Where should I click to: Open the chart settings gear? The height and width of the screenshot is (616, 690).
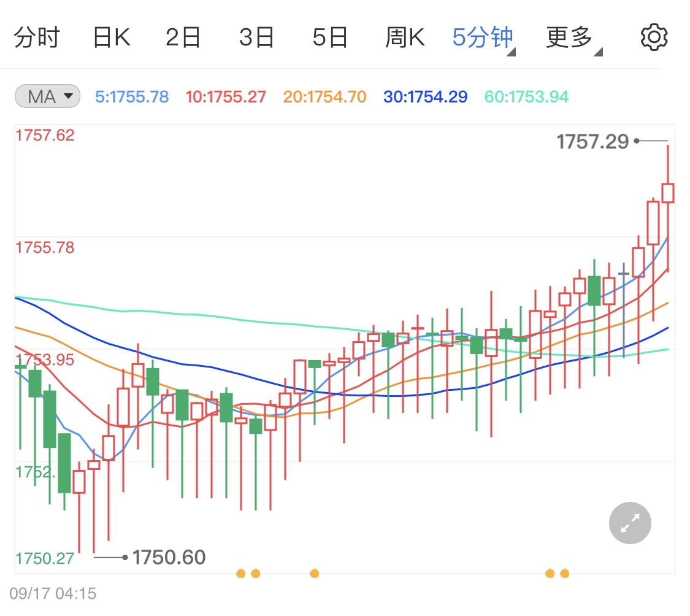(654, 37)
